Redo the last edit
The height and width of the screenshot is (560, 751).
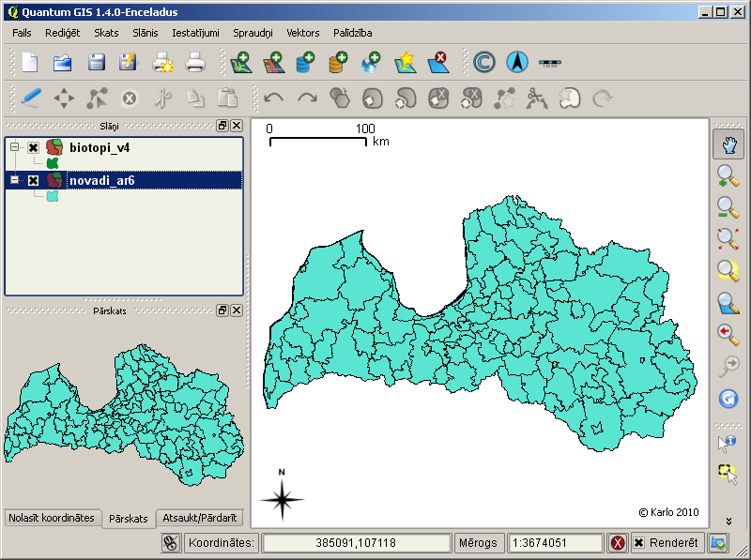point(307,98)
